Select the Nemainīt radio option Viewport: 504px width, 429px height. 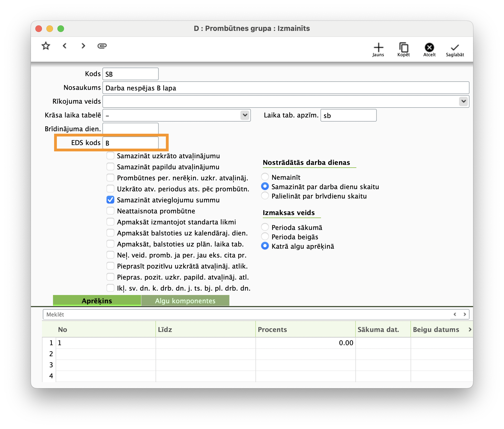pos(265,177)
